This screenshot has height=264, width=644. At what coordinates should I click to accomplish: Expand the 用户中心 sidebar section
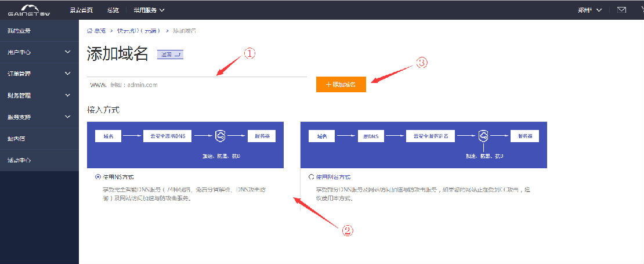[39, 52]
